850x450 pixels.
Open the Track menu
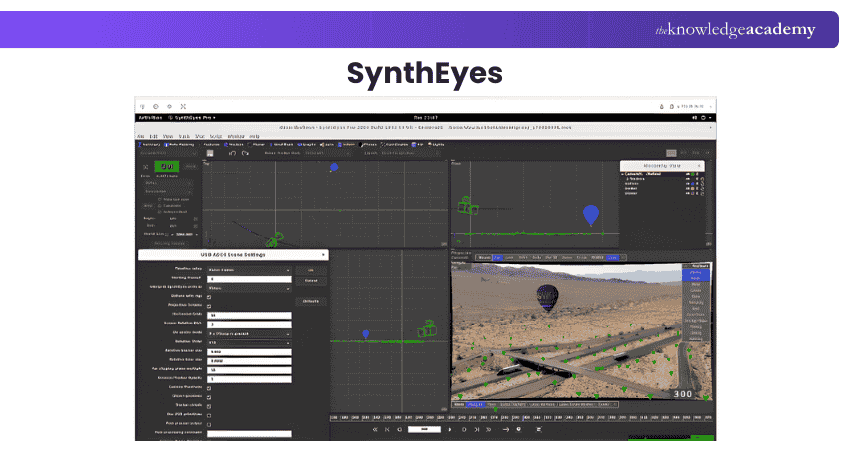pos(184,136)
